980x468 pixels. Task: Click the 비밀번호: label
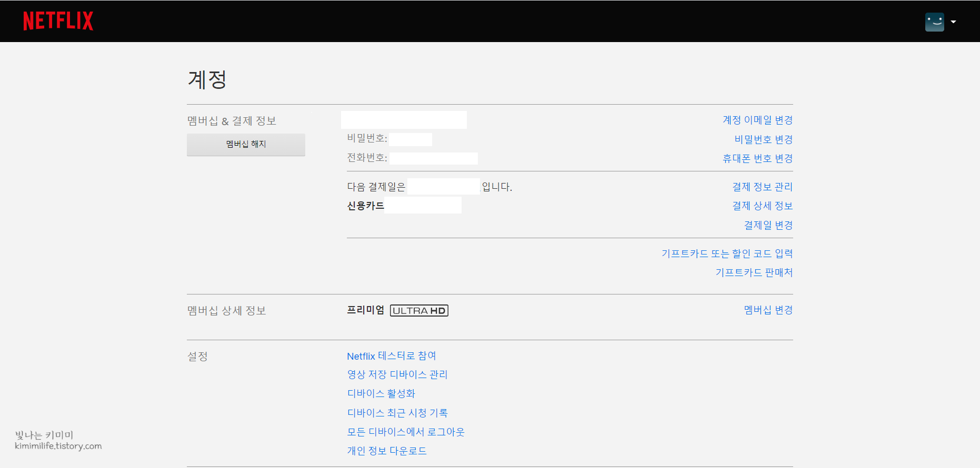click(x=367, y=138)
